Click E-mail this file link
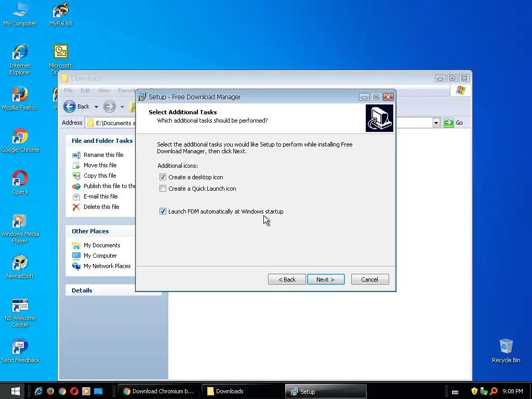Viewport: 532px width, 399px height. [x=100, y=196]
